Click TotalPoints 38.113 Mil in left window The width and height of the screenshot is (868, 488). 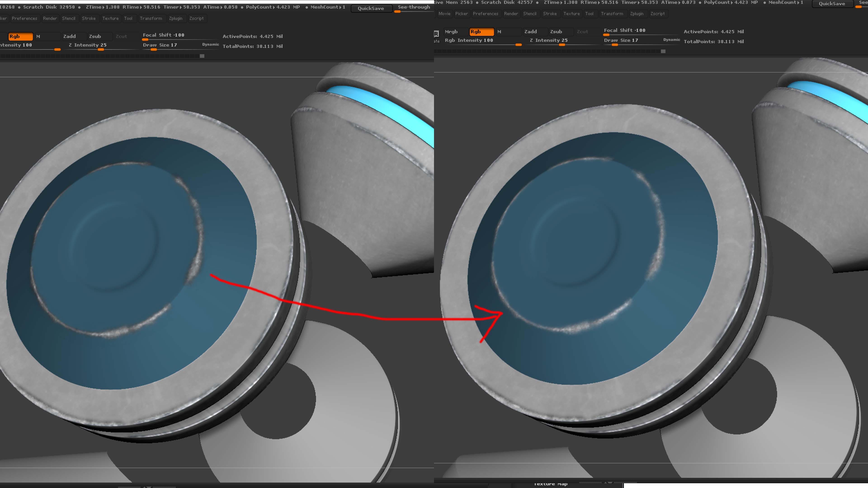(253, 47)
